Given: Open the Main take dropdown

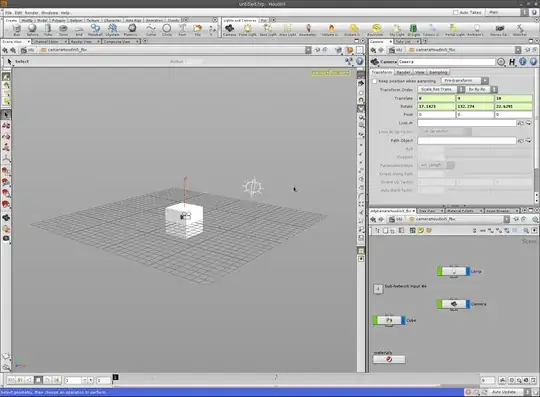Looking at the screenshot, I should [x=506, y=12].
